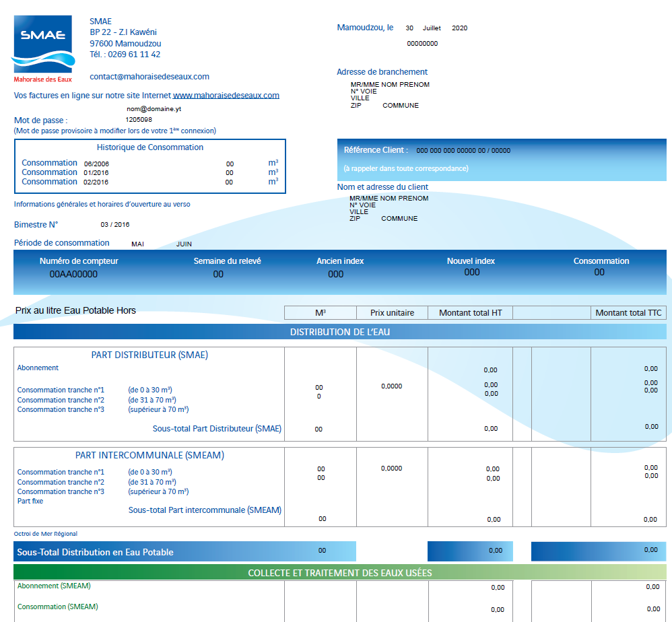Click the date month Juillet
This screenshot has height=622, width=672.
tap(432, 28)
